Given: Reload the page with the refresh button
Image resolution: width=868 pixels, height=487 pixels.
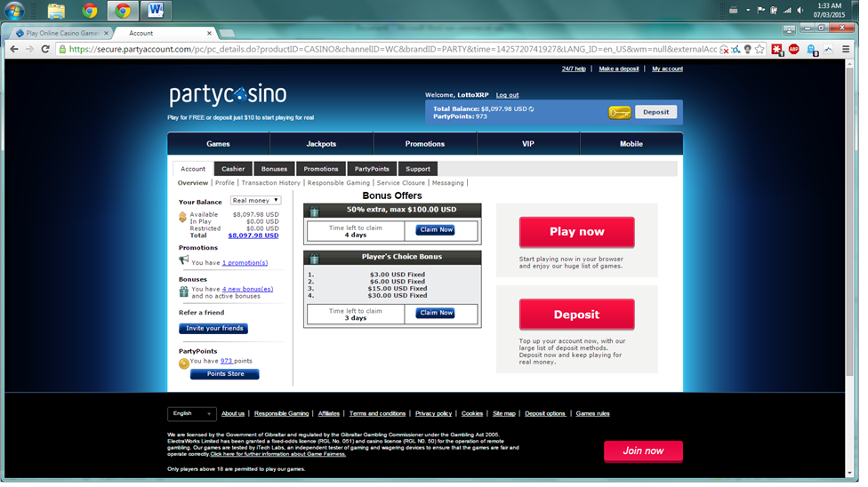Looking at the screenshot, I should [45, 49].
